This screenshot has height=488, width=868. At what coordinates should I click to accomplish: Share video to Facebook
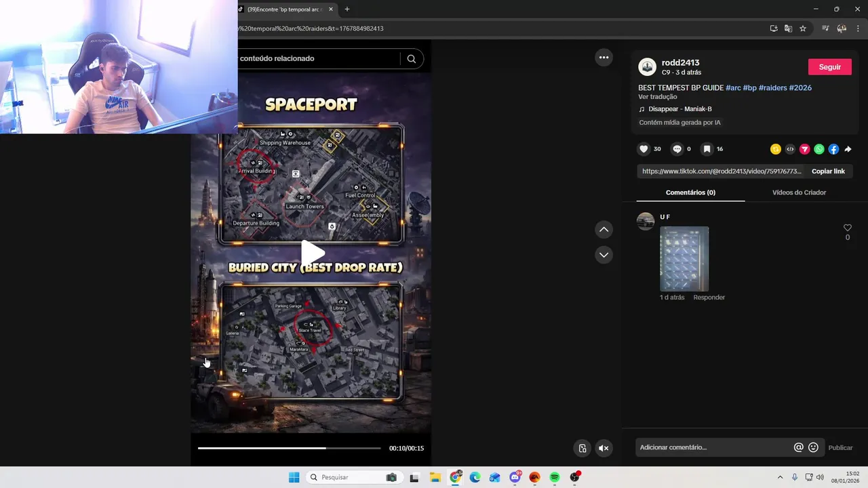833,149
